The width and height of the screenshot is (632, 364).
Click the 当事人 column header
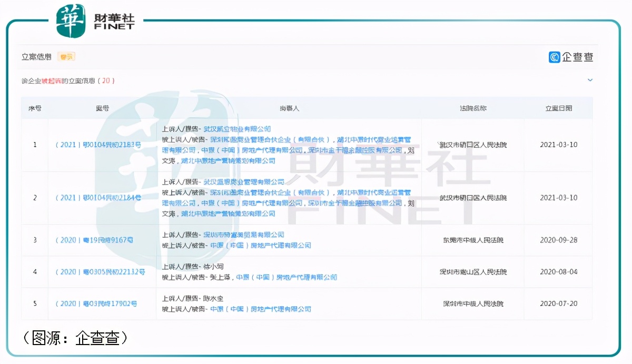click(289, 108)
